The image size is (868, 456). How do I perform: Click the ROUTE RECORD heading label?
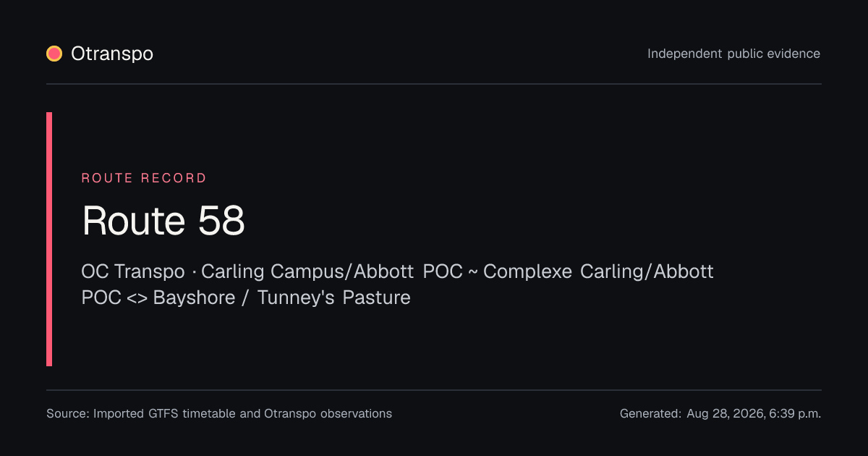click(x=144, y=178)
